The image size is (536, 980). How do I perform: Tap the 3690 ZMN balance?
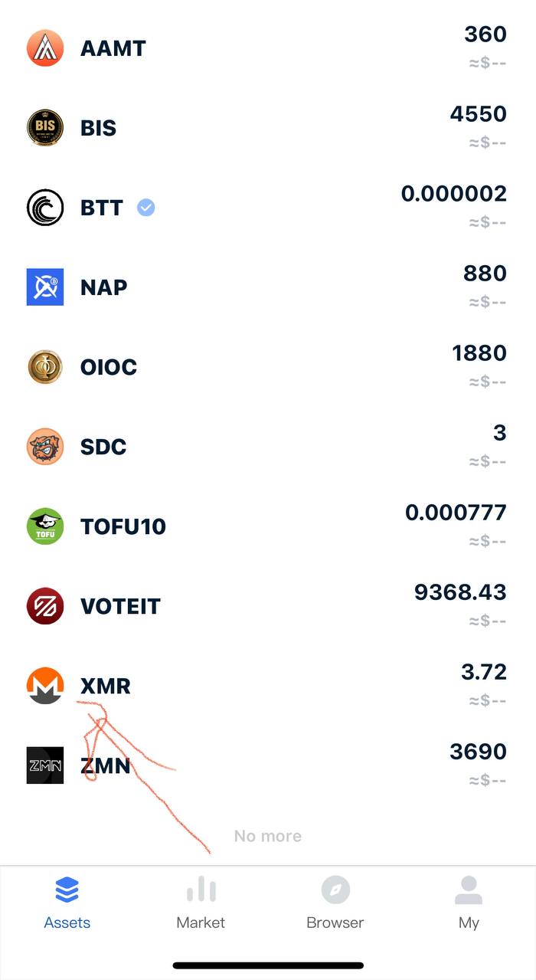(478, 752)
